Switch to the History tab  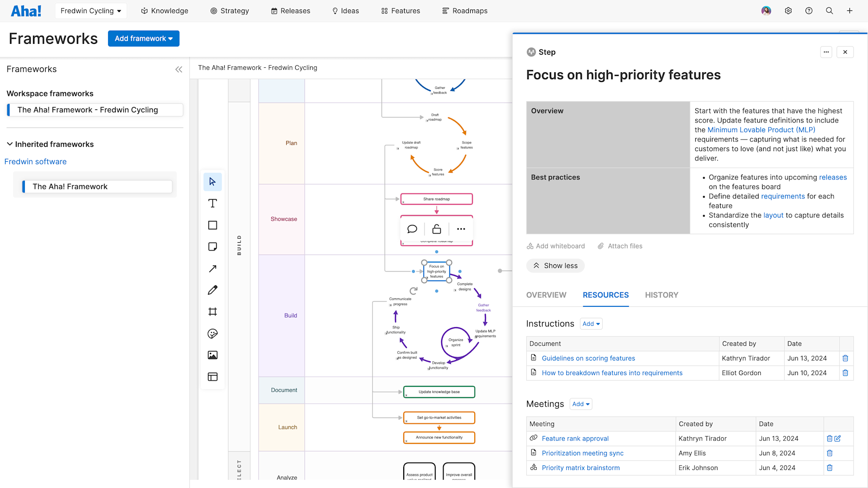click(x=661, y=295)
